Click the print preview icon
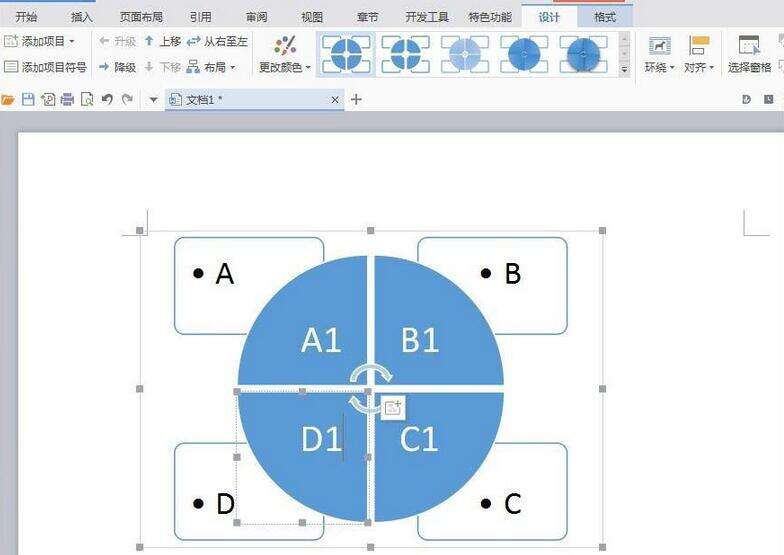The height and width of the screenshot is (555, 784). click(x=87, y=100)
